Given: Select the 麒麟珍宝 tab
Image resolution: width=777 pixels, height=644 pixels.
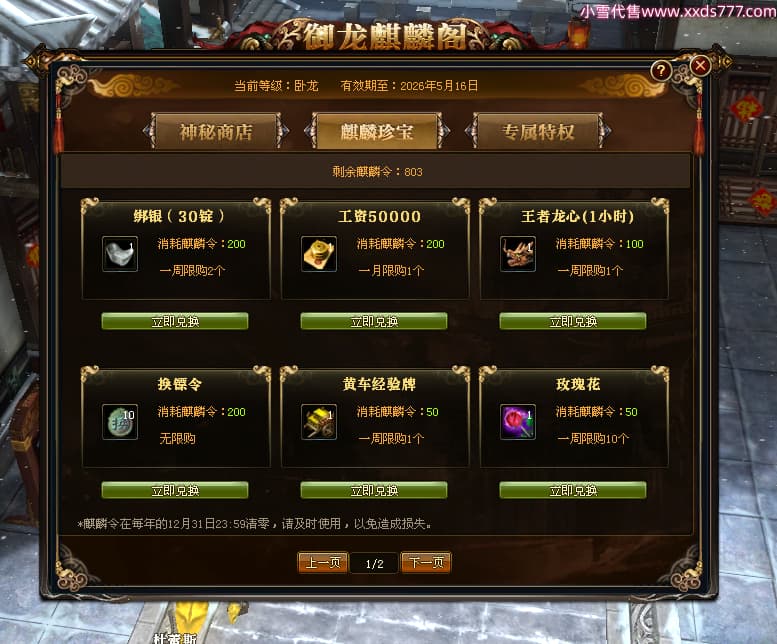Looking at the screenshot, I should (x=377, y=131).
